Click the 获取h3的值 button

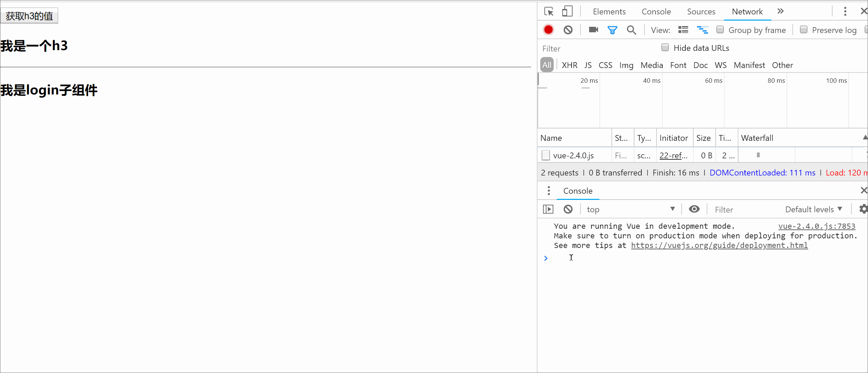tap(29, 15)
